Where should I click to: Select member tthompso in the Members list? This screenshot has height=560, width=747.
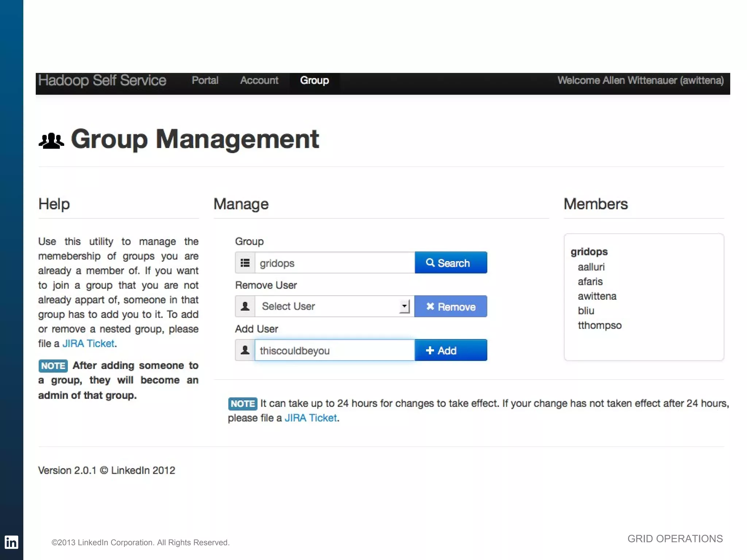pyautogui.click(x=600, y=325)
